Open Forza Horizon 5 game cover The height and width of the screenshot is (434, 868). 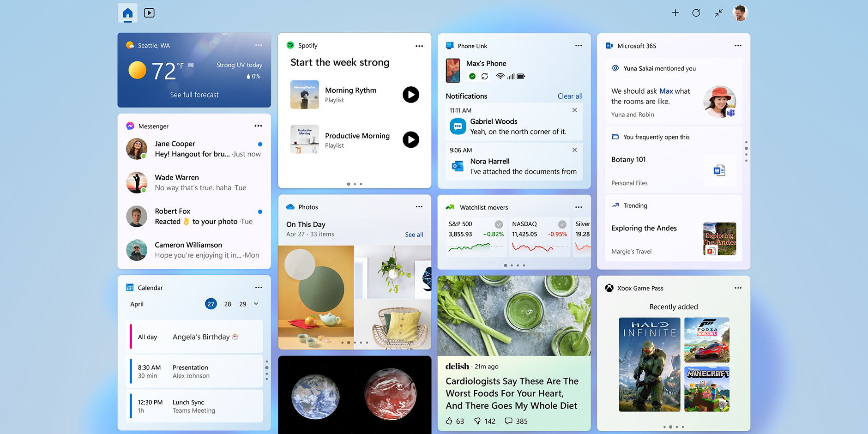tap(707, 340)
